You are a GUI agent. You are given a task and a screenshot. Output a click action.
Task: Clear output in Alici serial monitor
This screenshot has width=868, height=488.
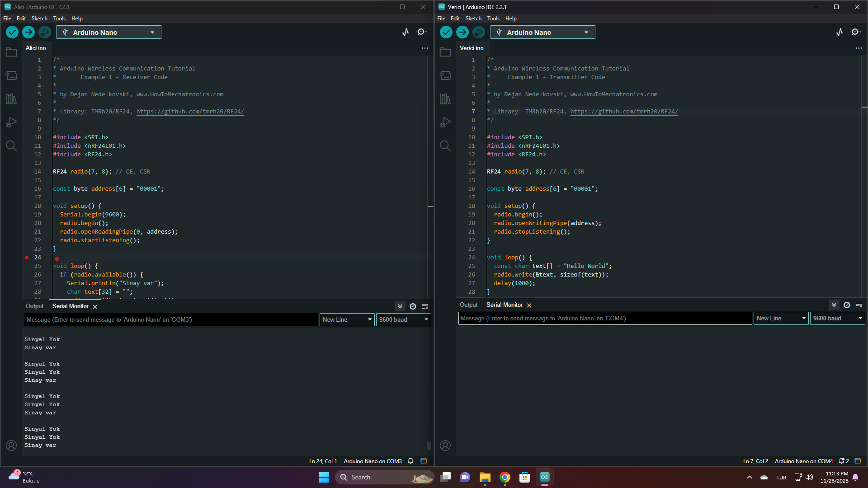coord(425,306)
